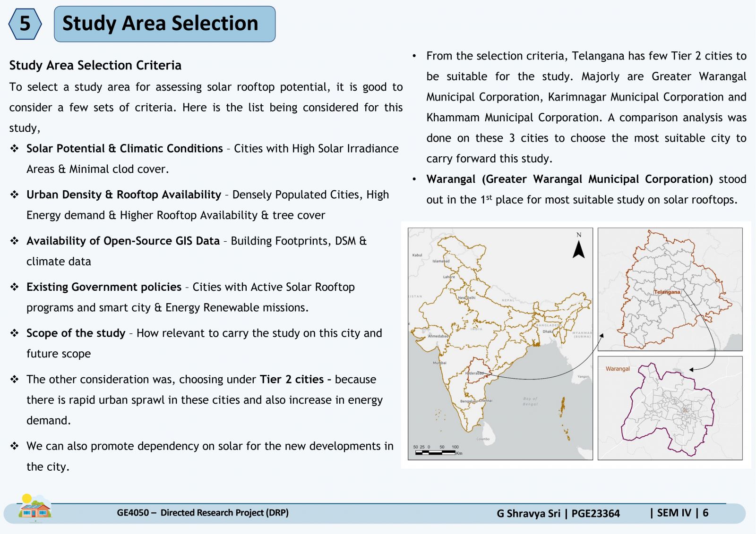Click diamond bullet beside 'We can also promote'
Viewport: 756px width, 534px height.
[x=15, y=446]
